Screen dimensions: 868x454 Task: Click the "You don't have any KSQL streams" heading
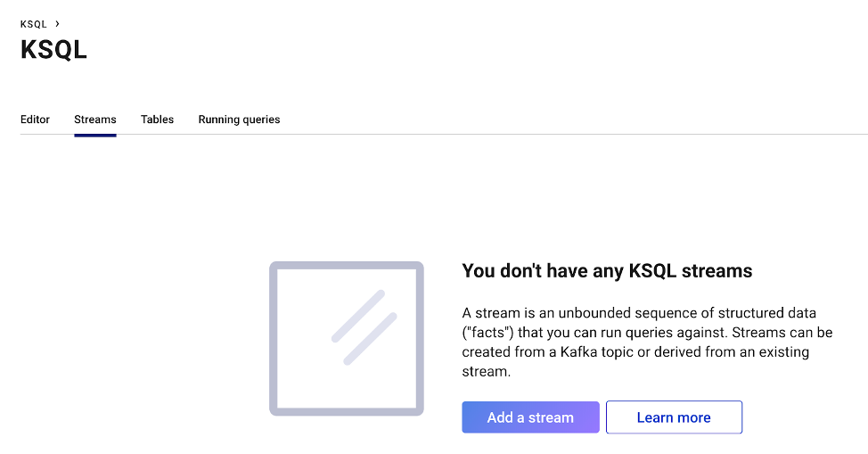(607, 270)
